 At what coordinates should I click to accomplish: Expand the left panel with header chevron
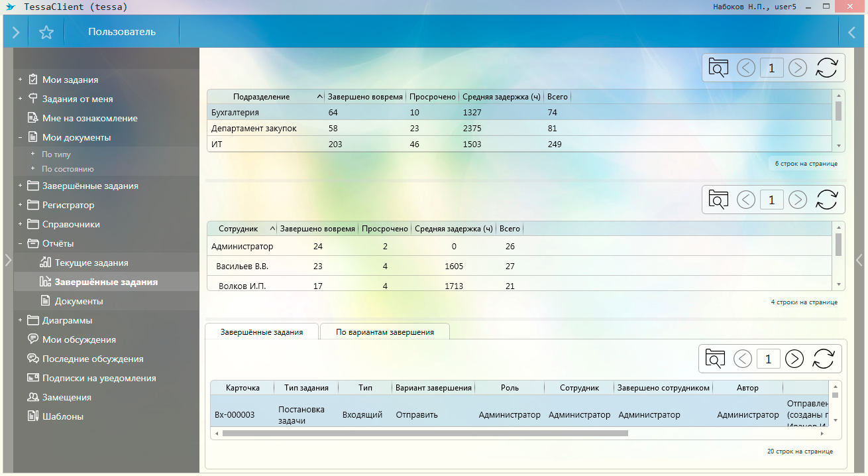(16, 32)
